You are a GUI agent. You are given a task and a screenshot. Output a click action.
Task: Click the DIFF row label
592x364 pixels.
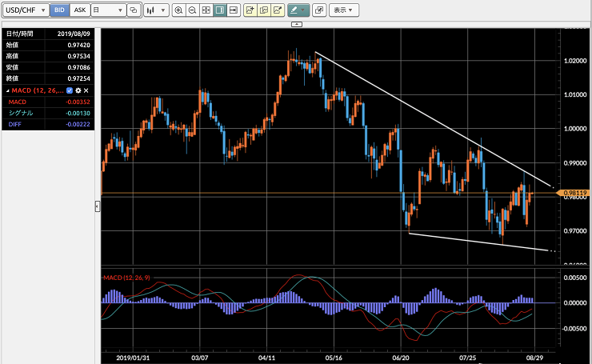14,124
